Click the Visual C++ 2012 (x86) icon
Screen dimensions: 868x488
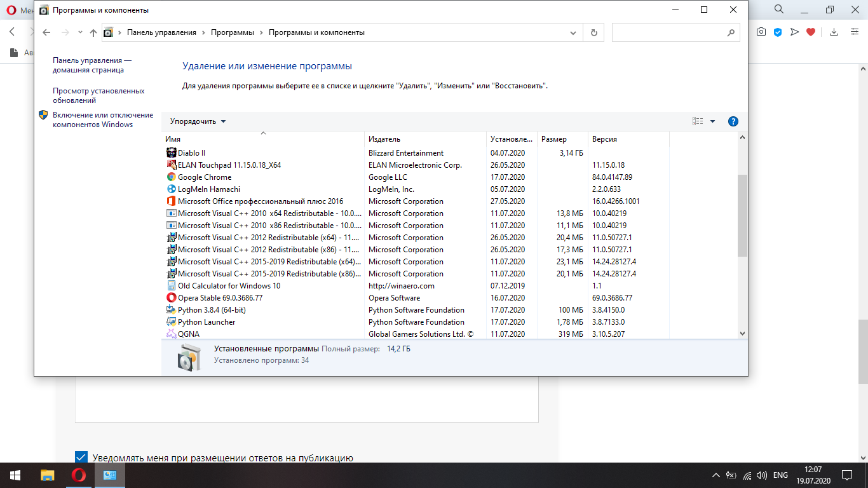[172, 249]
